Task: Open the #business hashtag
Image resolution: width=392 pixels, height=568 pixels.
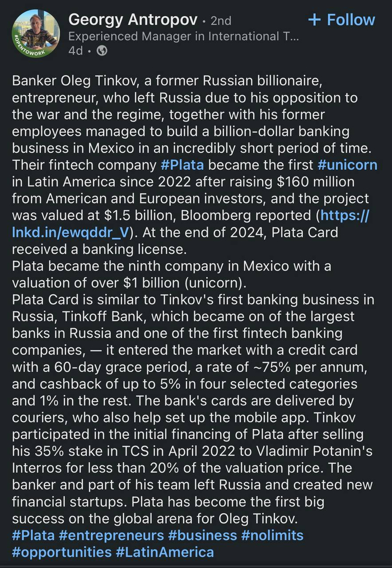Action: [203, 536]
